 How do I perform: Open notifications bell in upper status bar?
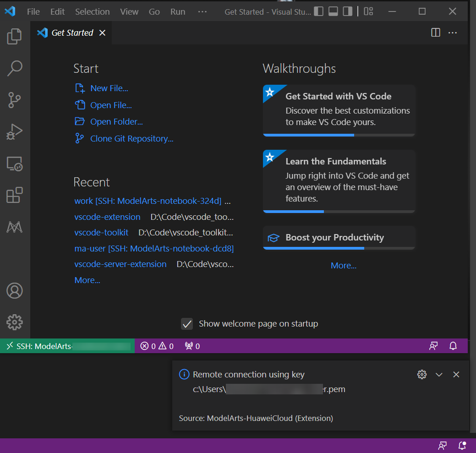453,346
